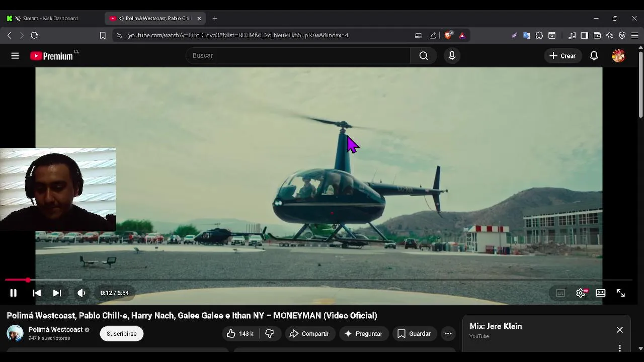Pause the MONEYMAN video
The width and height of the screenshot is (644, 362).
pos(13,293)
